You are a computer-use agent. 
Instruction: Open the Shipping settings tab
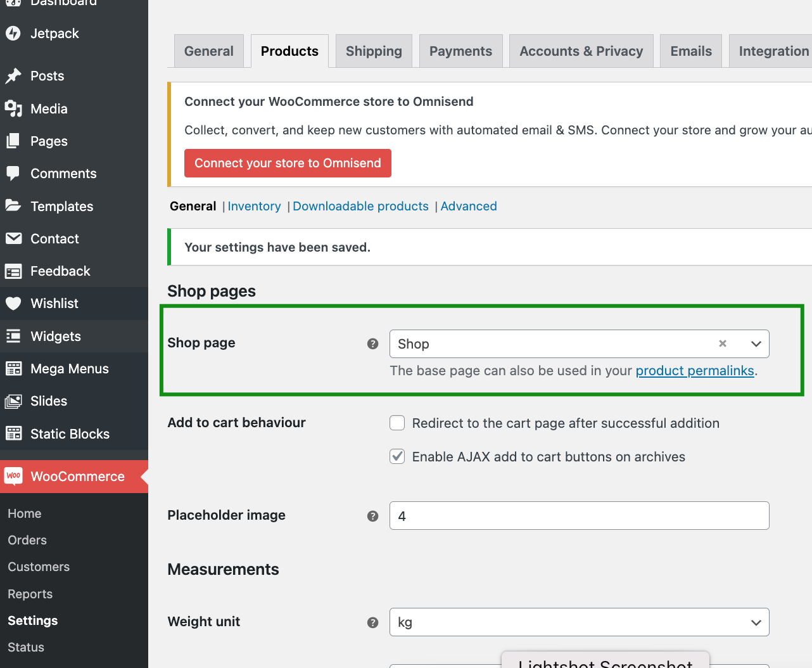point(374,51)
